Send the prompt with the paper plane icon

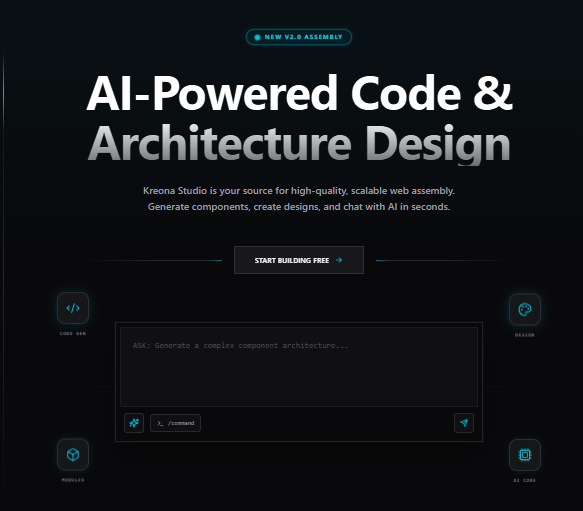(464, 423)
